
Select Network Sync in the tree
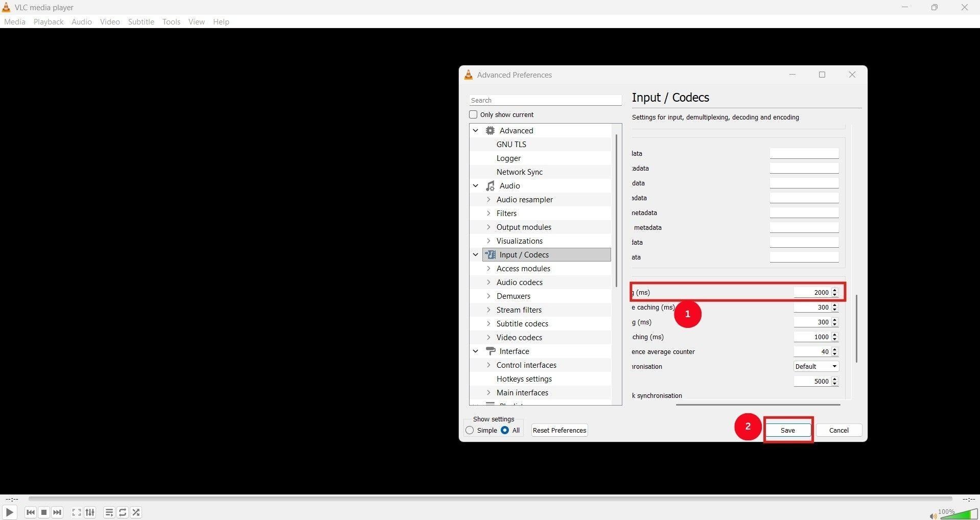pyautogui.click(x=520, y=172)
